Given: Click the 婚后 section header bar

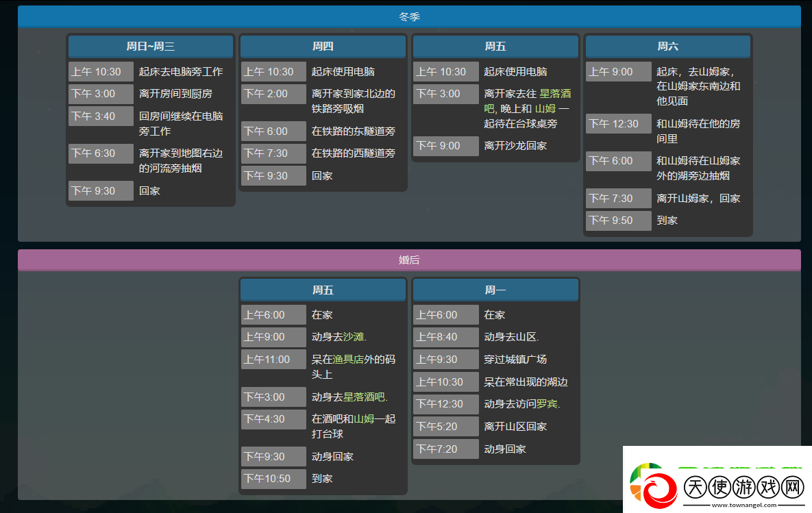Looking at the screenshot, I should tap(409, 260).
